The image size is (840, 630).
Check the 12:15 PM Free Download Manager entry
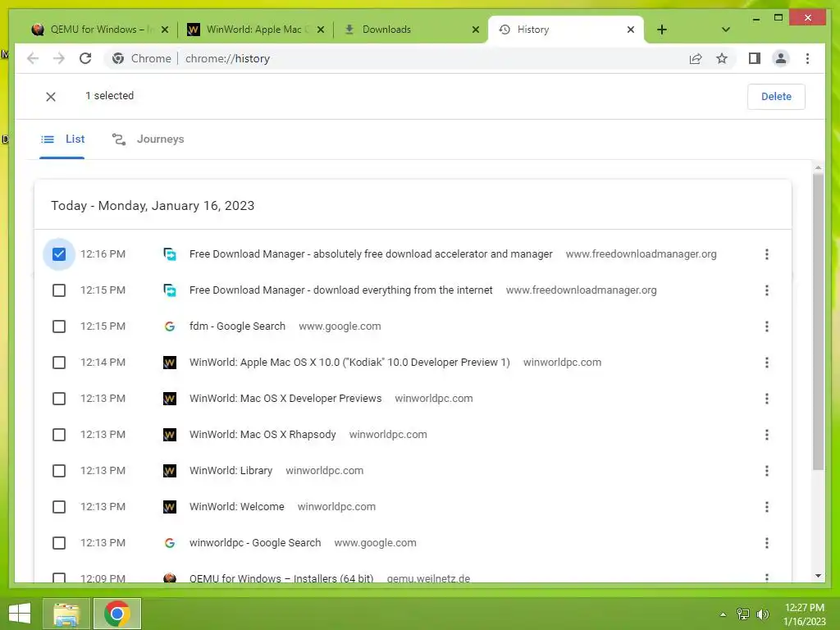point(59,290)
